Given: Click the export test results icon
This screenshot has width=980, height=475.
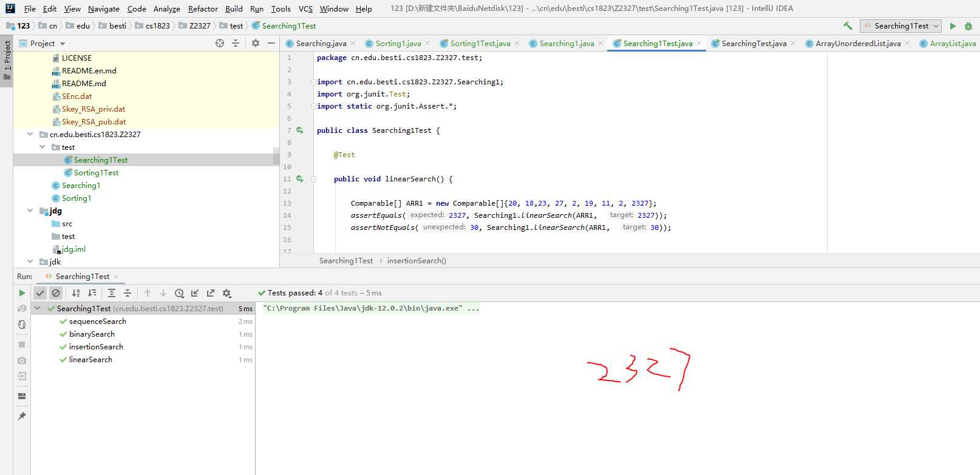Looking at the screenshot, I should (211, 293).
